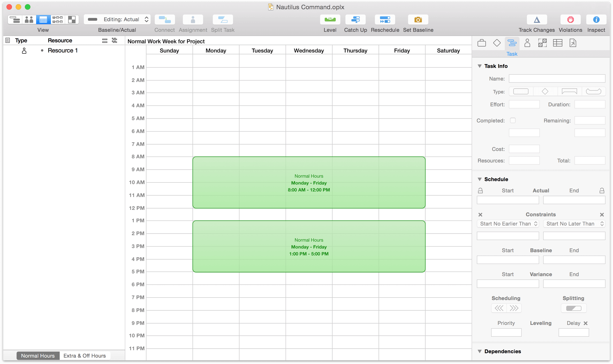Click the Effort input field

point(524,104)
